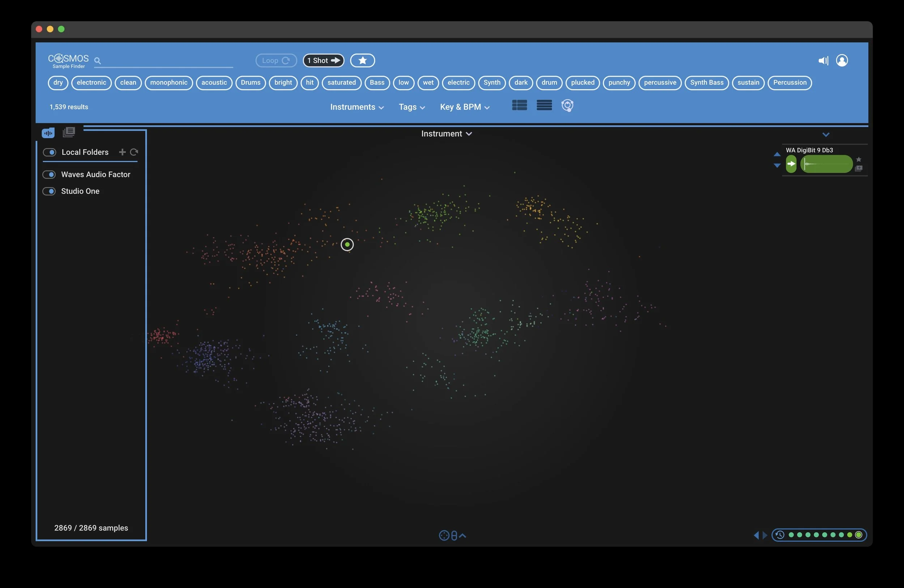Expand the Key & BPM dropdown
Screen dimensions: 904x588
pos(464,107)
